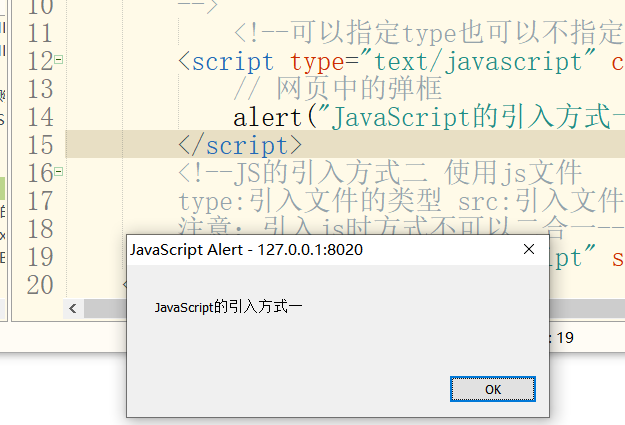
Task: Click line number 13 in the gutter
Action: coord(40,89)
